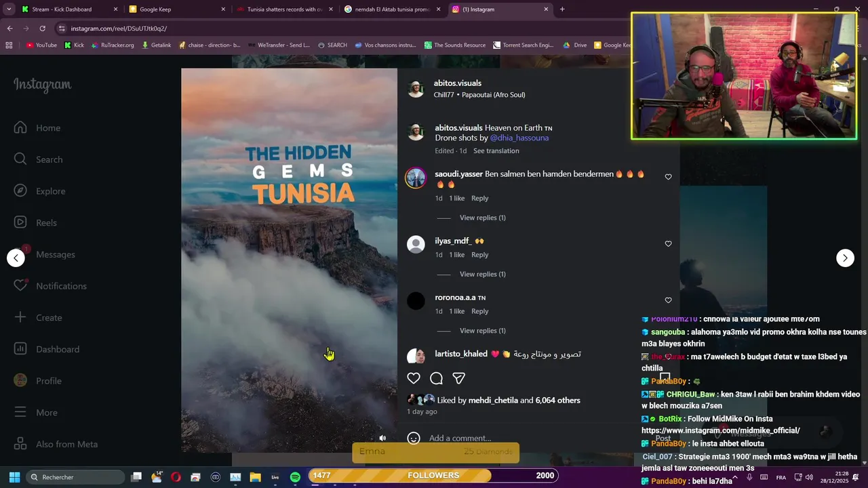This screenshot has height=488, width=868.
Task: Open Also from Meta menu
Action: tap(56, 445)
